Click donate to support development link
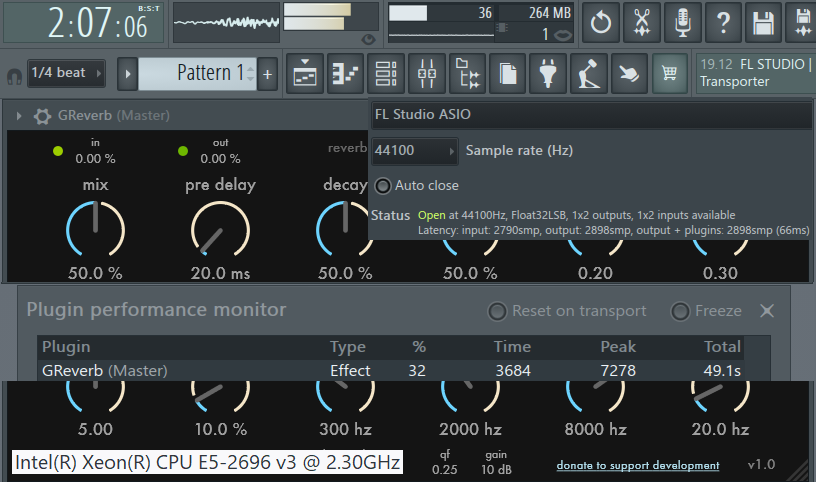Image resolution: width=816 pixels, height=482 pixels. pos(638,465)
